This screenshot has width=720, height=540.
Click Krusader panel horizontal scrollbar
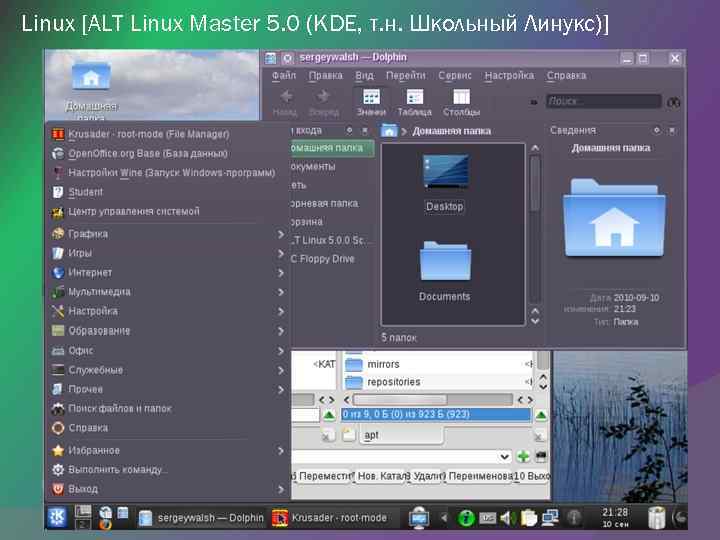(399, 399)
